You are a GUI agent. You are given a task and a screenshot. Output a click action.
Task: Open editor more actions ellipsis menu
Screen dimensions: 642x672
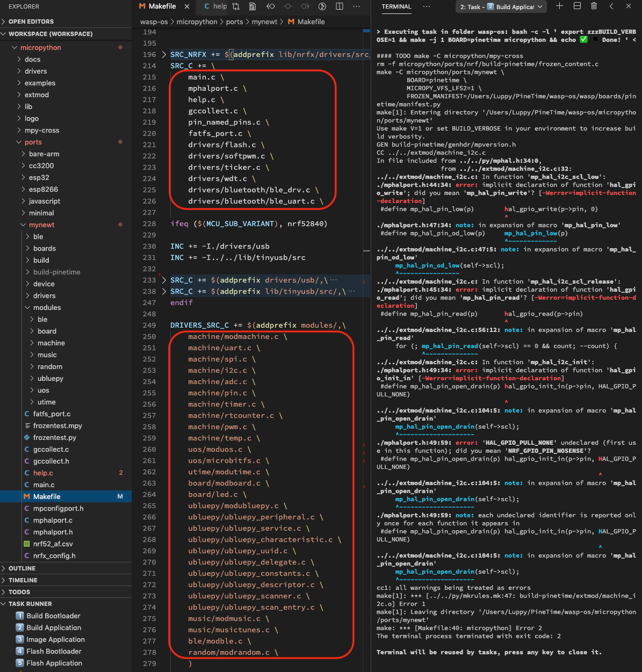pyautogui.click(x=356, y=6)
